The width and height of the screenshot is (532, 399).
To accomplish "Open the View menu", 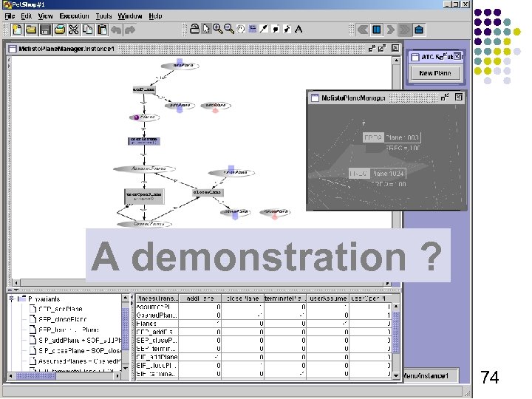I will pyautogui.click(x=45, y=16).
